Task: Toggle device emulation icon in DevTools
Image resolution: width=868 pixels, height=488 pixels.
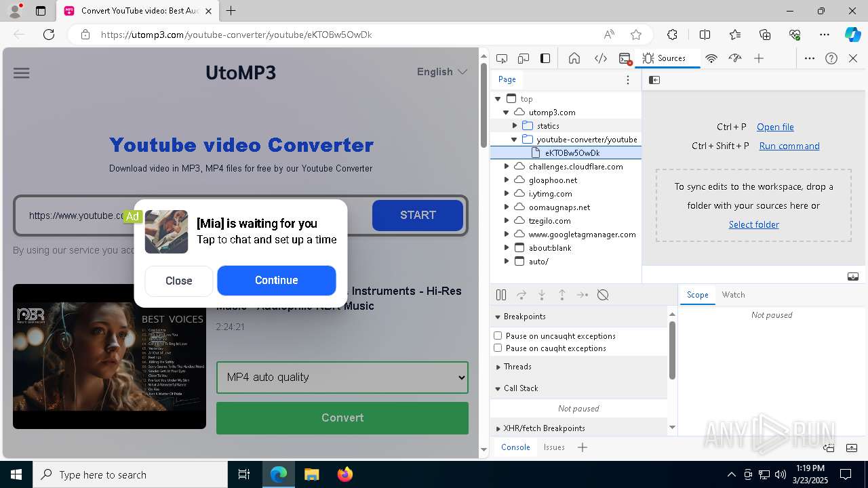Action: [524, 58]
